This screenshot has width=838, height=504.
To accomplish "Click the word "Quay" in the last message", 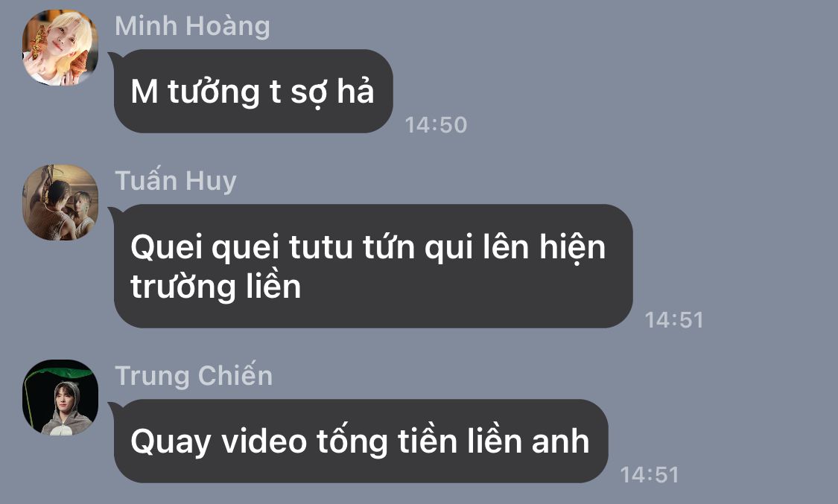I will tap(171, 443).
